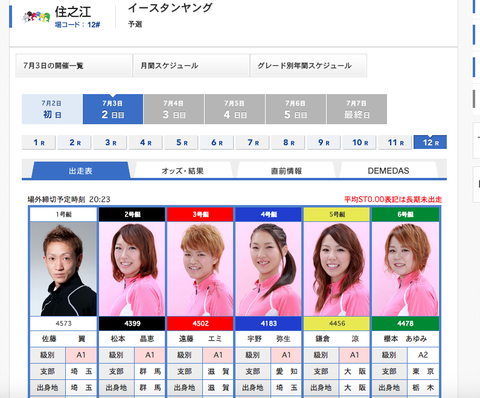Go to race 10R
Image resolution: width=480 pixels, height=398 pixels.
[360, 143]
